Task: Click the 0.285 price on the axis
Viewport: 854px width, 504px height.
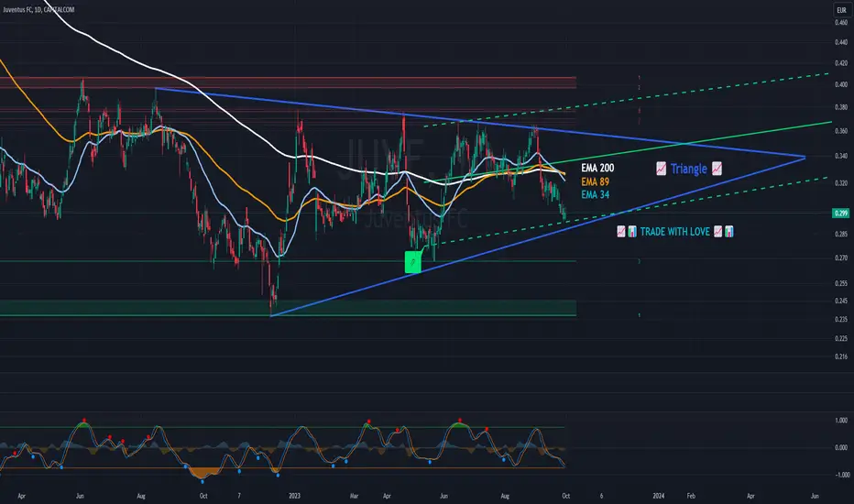Action: coord(841,235)
